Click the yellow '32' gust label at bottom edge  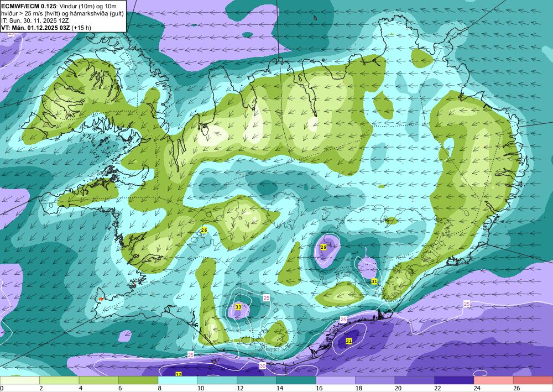179,374
